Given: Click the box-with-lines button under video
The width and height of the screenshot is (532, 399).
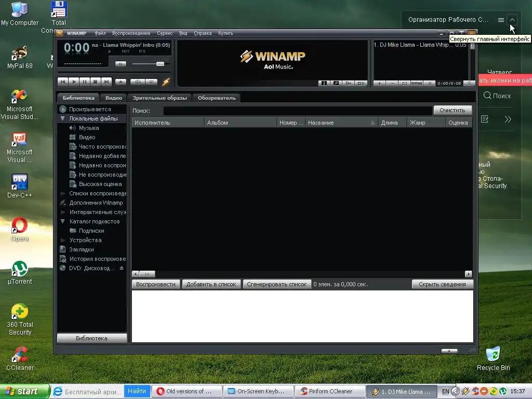Looking at the screenshot, I should point(361,83).
